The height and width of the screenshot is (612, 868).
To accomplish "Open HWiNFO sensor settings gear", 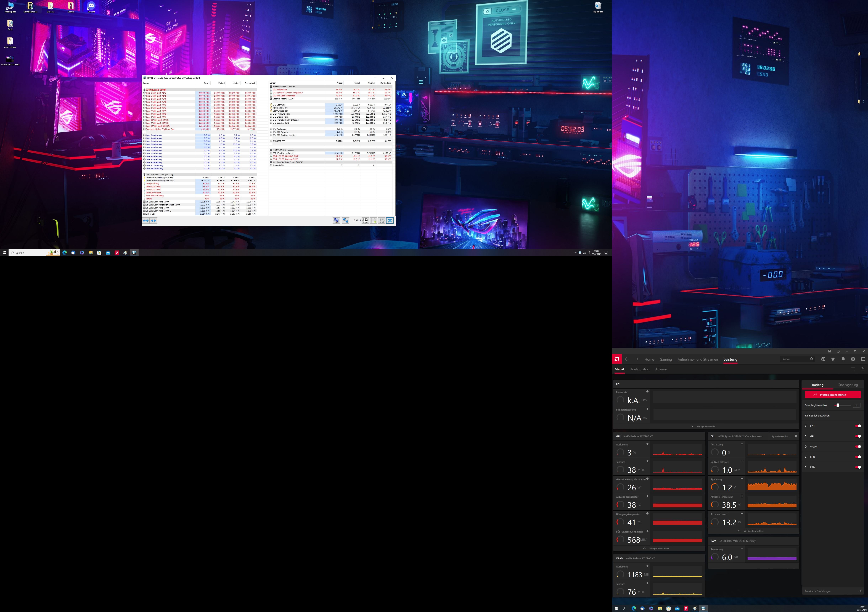I will [382, 221].
